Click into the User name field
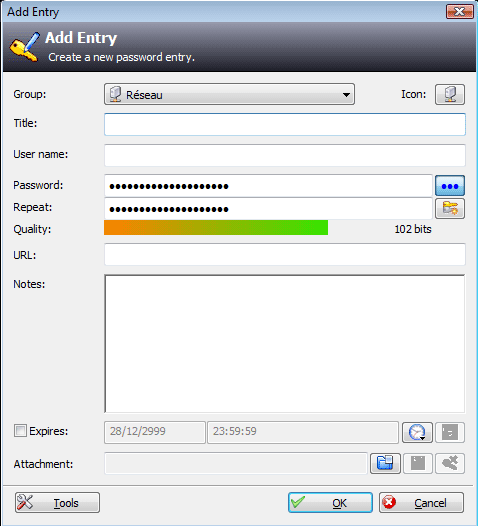The width and height of the screenshot is (478, 526). (x=285, y=155)
